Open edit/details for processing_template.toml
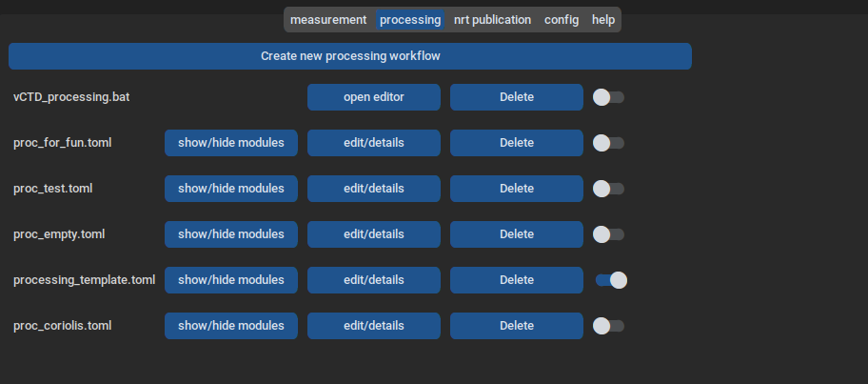This screenshot has width=868, height=384. 373,280
